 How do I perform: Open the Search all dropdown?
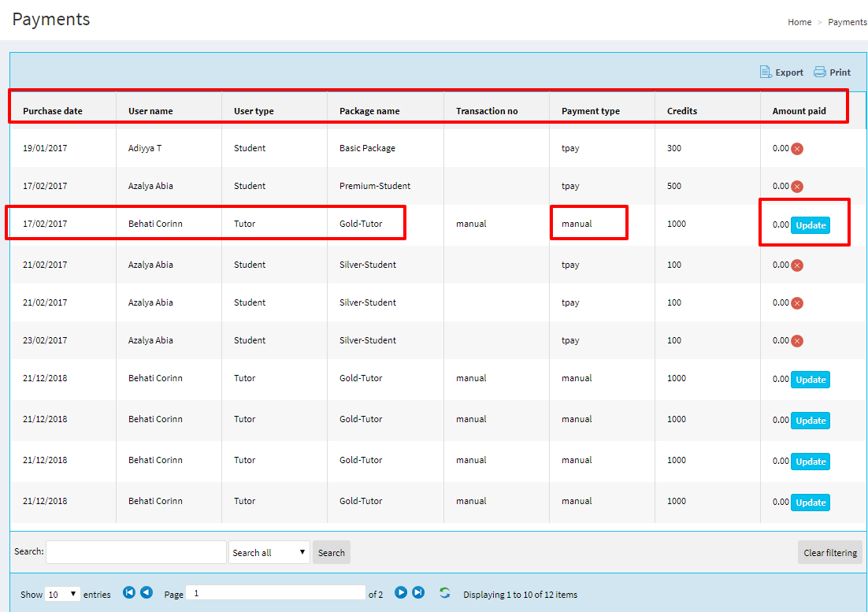point(269,553)
